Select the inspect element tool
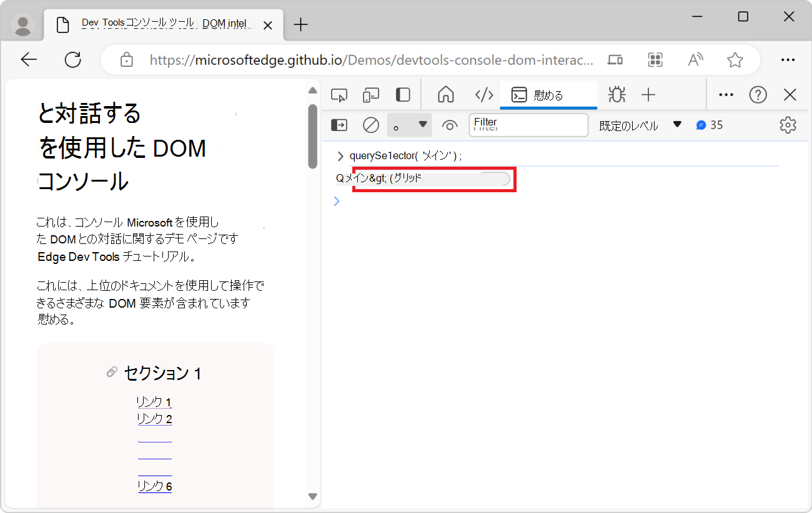 coord(339,94)
